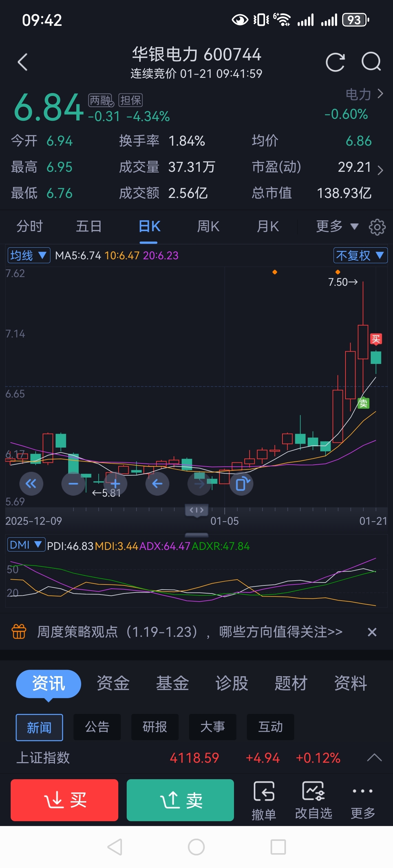Switch to 月K chart tab
Image resolution: width=393 pixels, height=868 pixels.
click(268, 226)
